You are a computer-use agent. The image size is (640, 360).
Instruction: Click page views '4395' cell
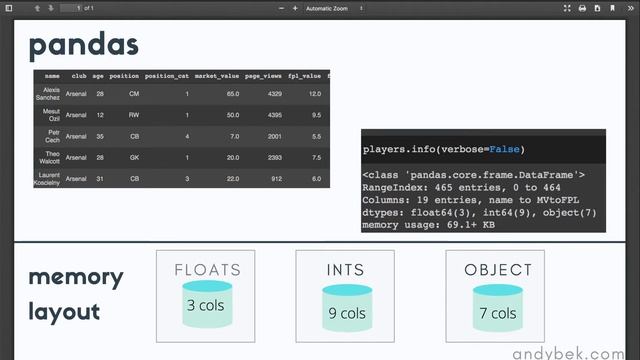275,115
